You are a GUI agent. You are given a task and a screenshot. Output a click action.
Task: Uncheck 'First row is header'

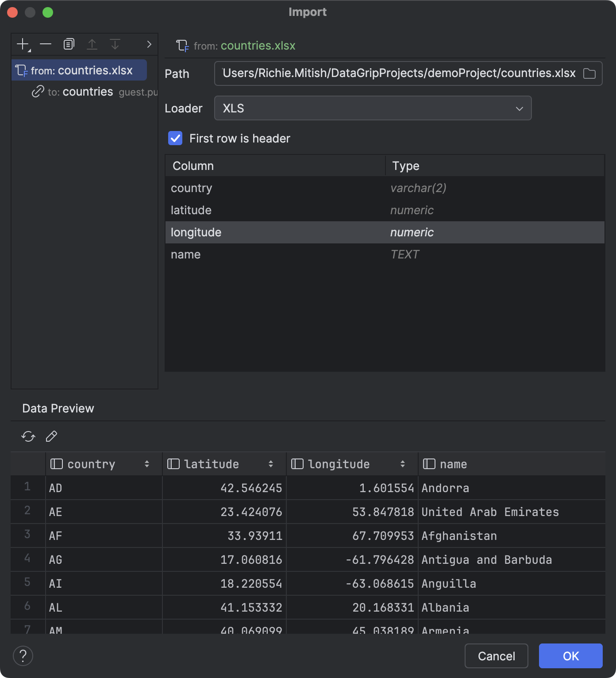pos(175,138)
